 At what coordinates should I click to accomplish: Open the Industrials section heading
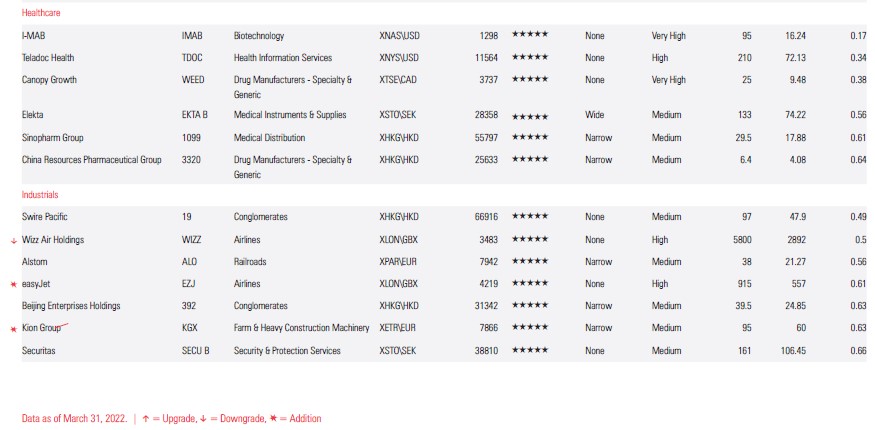pos(40,194)
